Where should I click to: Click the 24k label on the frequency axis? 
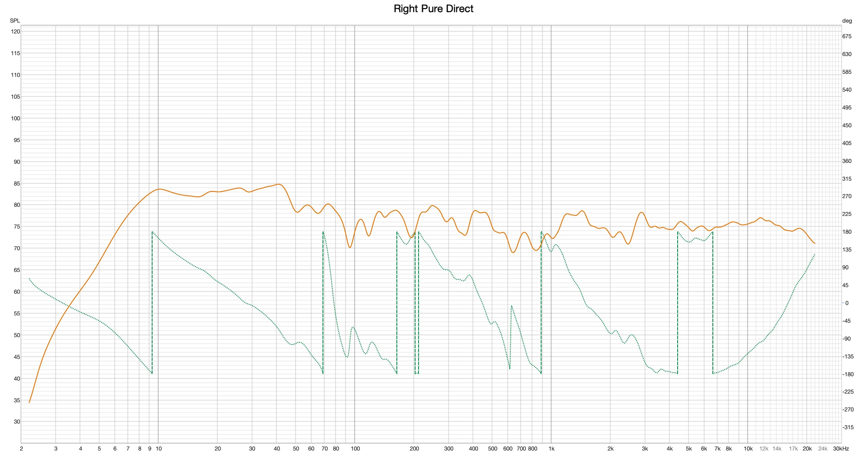(823, 448)
